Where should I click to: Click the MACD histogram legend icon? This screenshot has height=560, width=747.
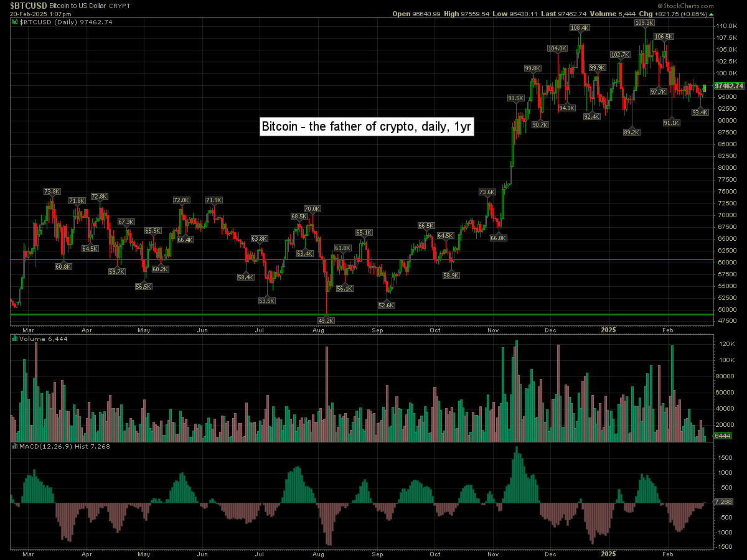[x=15, y=446]
